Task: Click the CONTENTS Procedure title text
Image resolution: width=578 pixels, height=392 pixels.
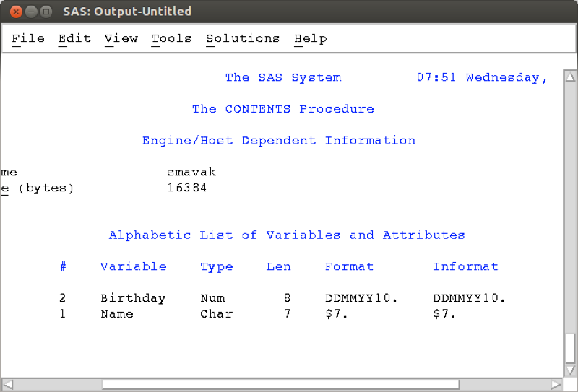Action: [x=283, y=109]
